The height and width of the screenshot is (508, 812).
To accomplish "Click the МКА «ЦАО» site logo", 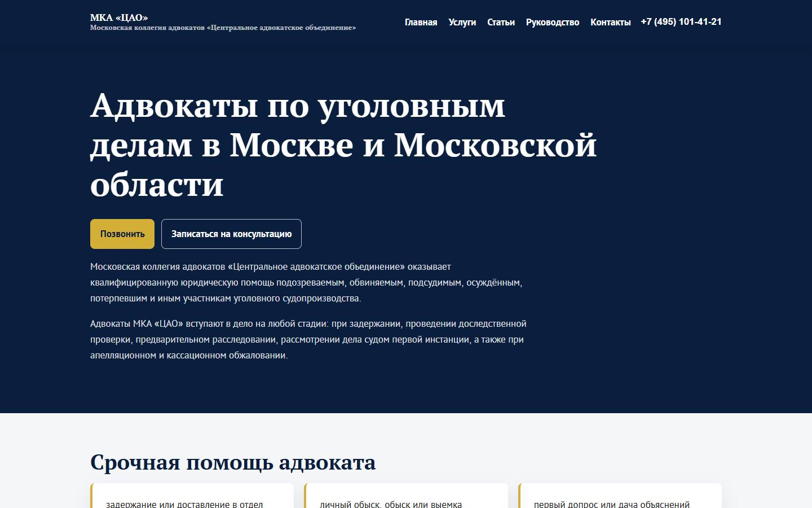I will point(119,17).
